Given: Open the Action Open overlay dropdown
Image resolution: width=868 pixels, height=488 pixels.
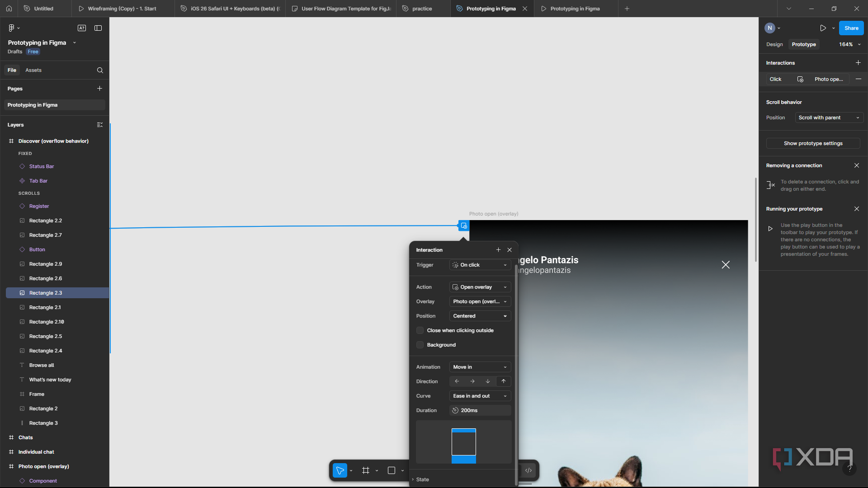Looking at the screenshot, I should coord(480,287).
